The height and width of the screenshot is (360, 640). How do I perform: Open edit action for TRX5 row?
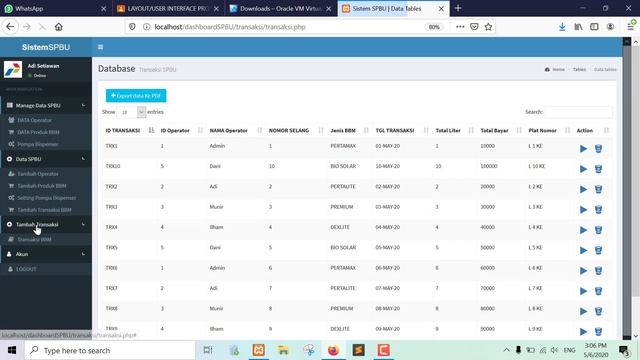point(583,250)
